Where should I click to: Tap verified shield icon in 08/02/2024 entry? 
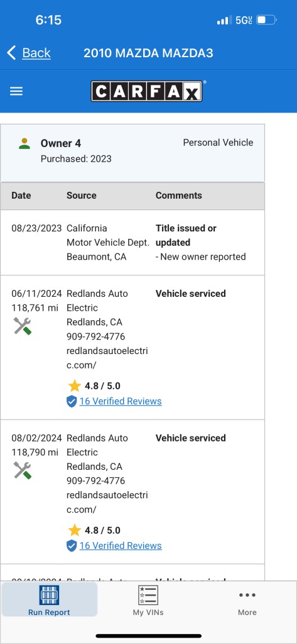pyautogui.click(x=72, y=546)
